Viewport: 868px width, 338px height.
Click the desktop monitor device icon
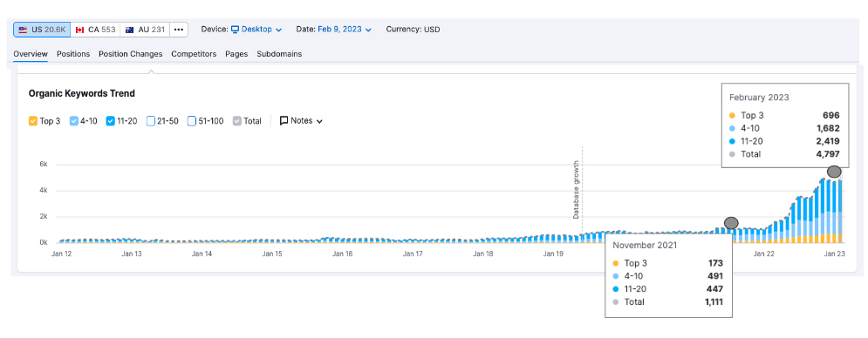point(235,30)
